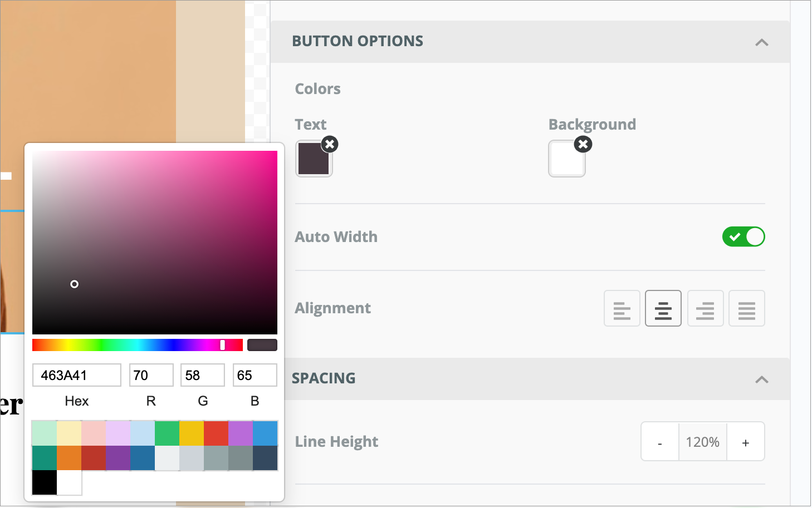Click the rainbow hue slider
The width and height of the screenshot is (812, 508).
[137, 345]
